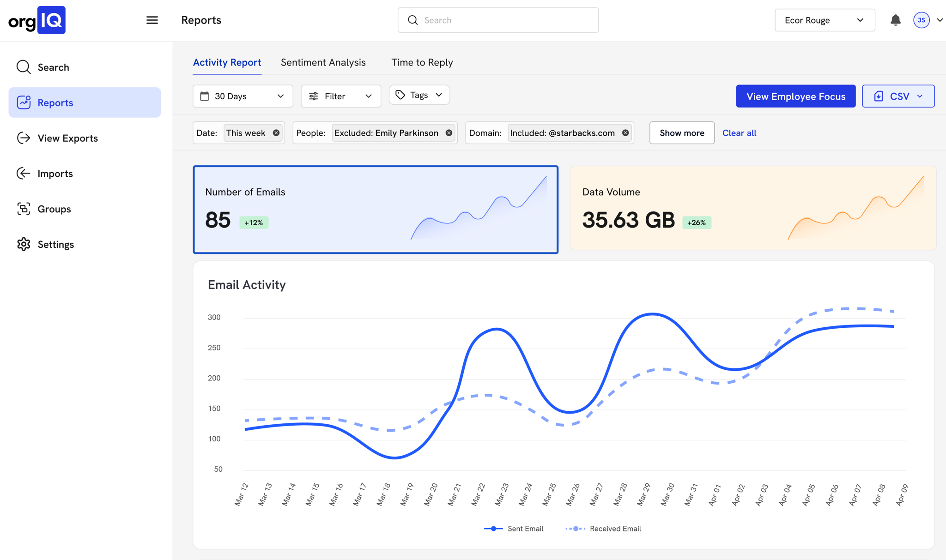This screenshot has width=946, height=560.
Task: Remove the @starbacks.com domain filter
Action: point(625,133)
